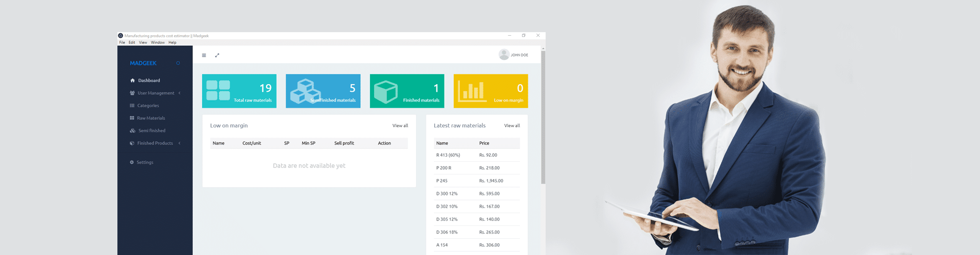Click the hamburger menu icon
980x255 pixels.
(204, 55)
